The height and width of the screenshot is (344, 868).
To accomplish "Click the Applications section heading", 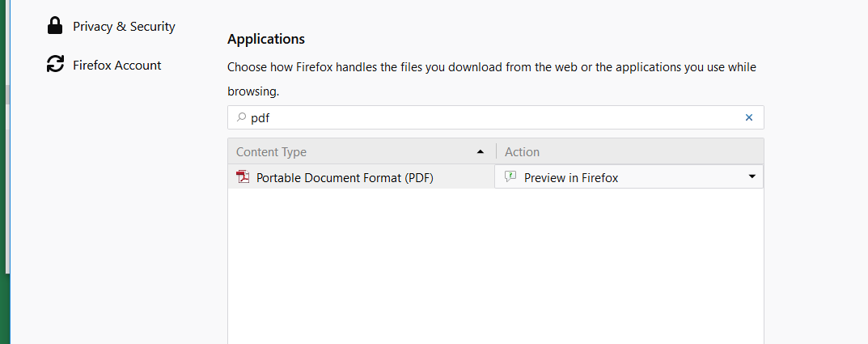I will (x=266, y=39).
